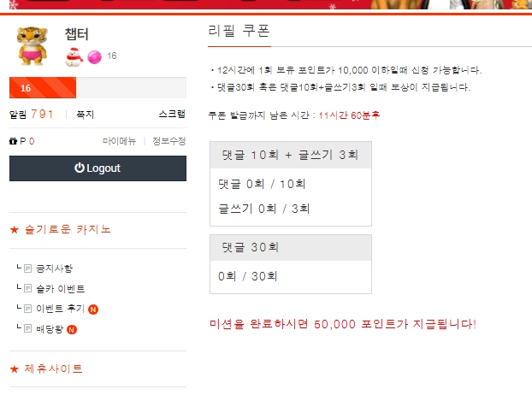This screenshot has width=532, height=395.
Task: Click the N badge next to 배당왕
Action: (72, 329)
